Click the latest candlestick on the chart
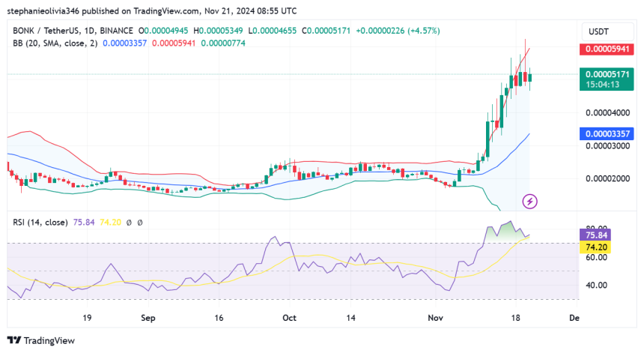The image size is (644, 353). point(530,76)
